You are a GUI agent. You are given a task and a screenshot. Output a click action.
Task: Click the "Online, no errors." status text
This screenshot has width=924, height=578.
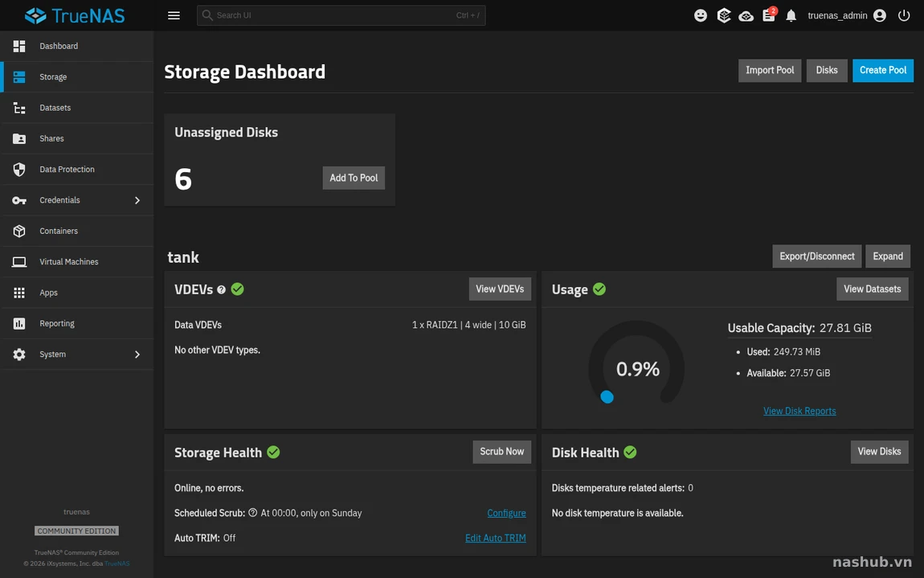tap(209, 488)
